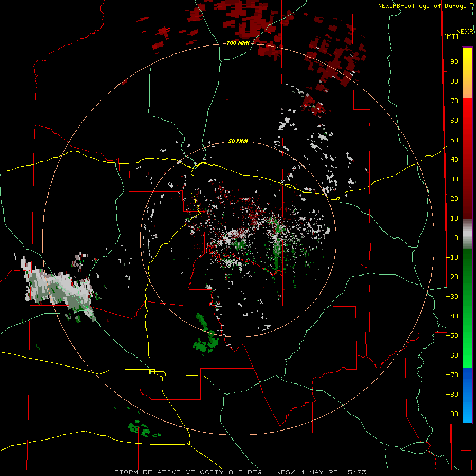Click the -80 value on velocity scale

pyautogui.click(x=452, y=395)
